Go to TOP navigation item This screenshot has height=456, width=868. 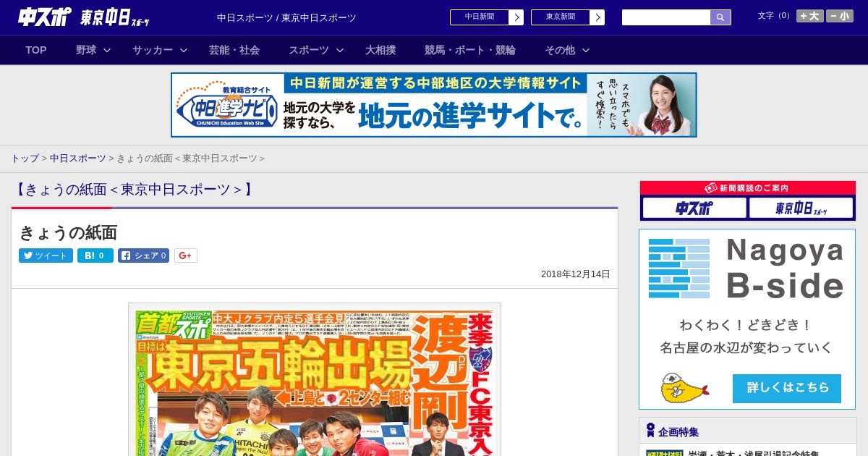[36, 50]
